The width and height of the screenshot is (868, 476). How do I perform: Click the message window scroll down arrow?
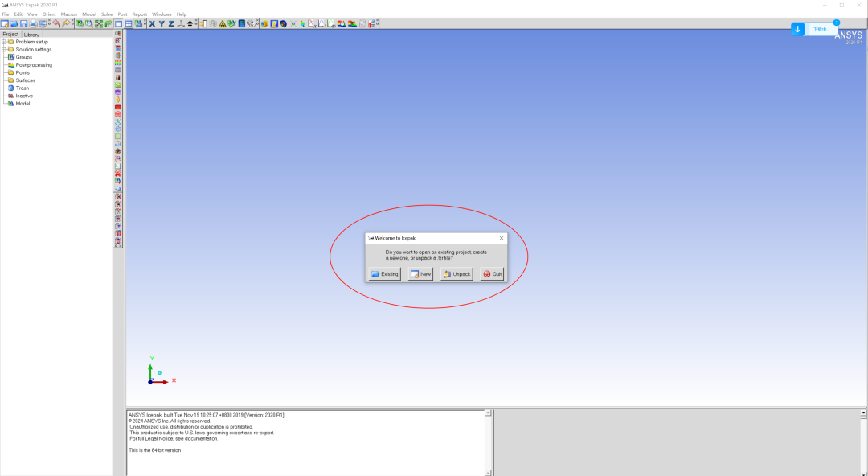488,473
